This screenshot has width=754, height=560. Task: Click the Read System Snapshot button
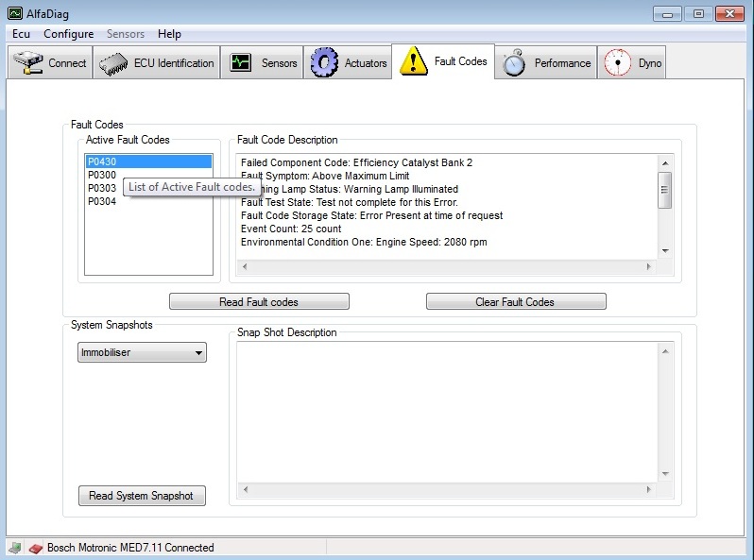142,496
